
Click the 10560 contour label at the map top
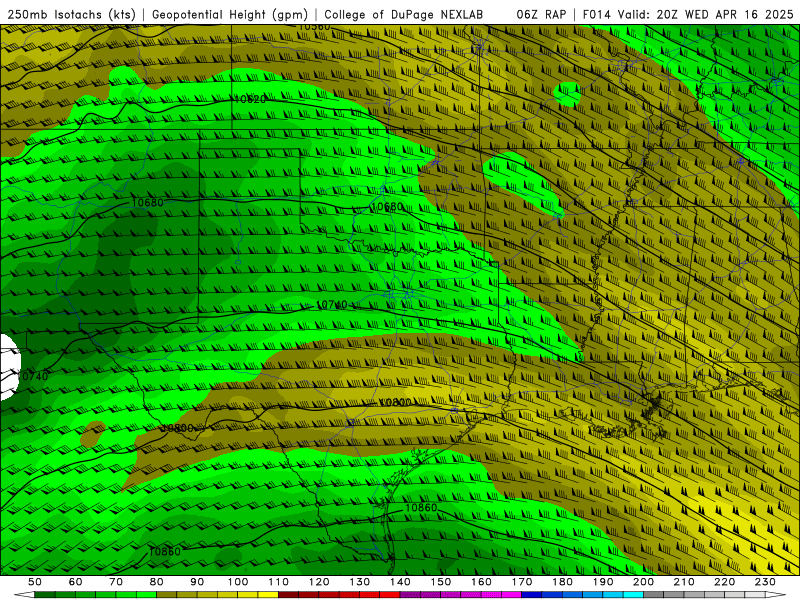[314, 27]
